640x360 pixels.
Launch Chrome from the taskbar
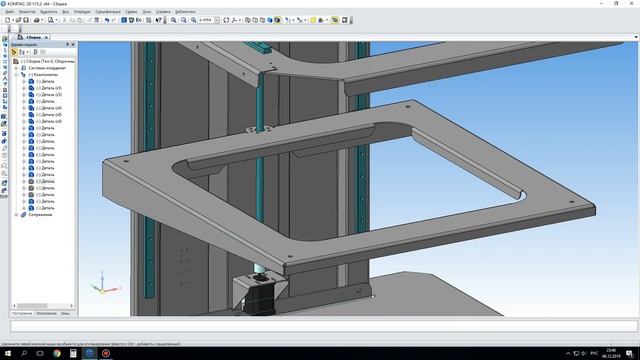click(x=57, y=353)
